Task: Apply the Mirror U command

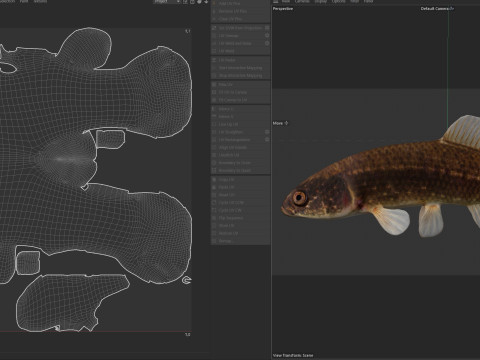Action: pos(240,109)
